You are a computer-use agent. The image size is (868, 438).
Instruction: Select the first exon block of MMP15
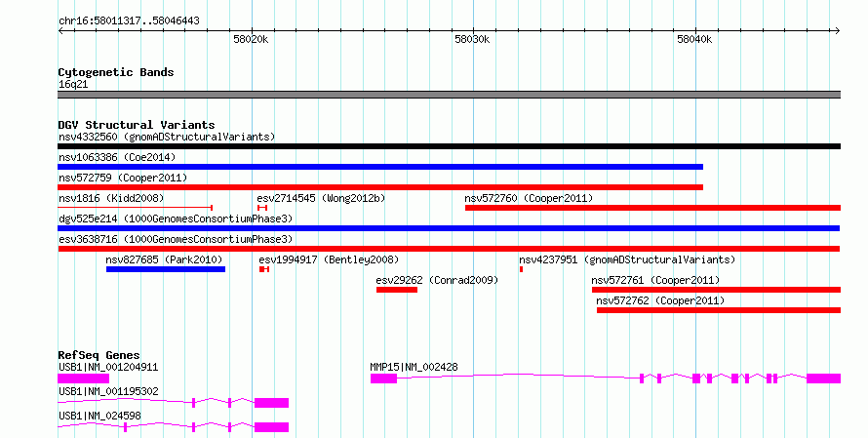pos(383,378)
